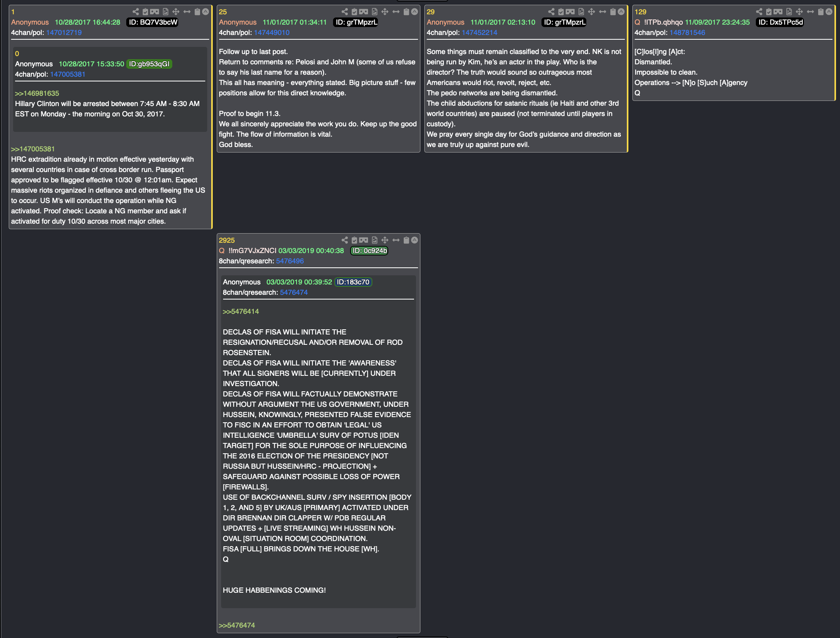Viewport: 840px width, 638px height.
Task: Click the ID: grTMpzrL badge on post 29
Action: [564, 22]
